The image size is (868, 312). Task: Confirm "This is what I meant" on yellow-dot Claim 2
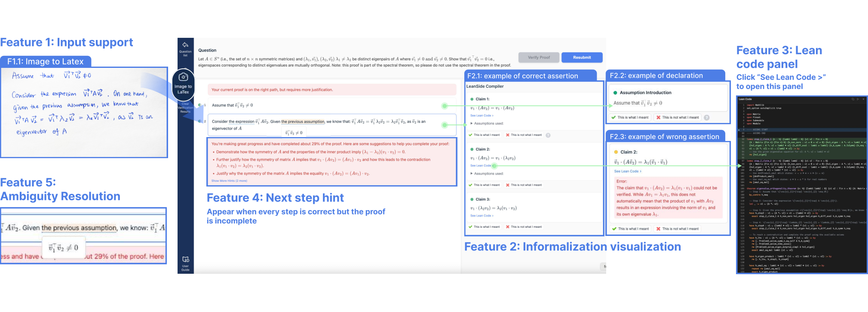[x=630, y=229]
